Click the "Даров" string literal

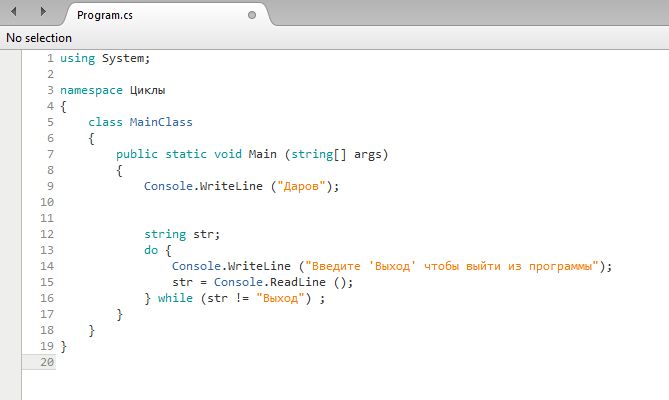click(x=301, y=186)
